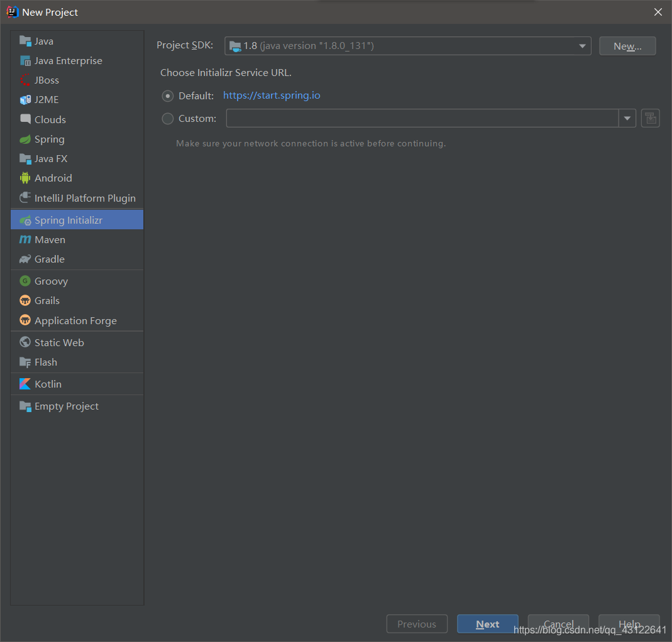This screenshot has width=672, height=642.
Task: Click the Grails orange icon
Action: pos(25,301)
